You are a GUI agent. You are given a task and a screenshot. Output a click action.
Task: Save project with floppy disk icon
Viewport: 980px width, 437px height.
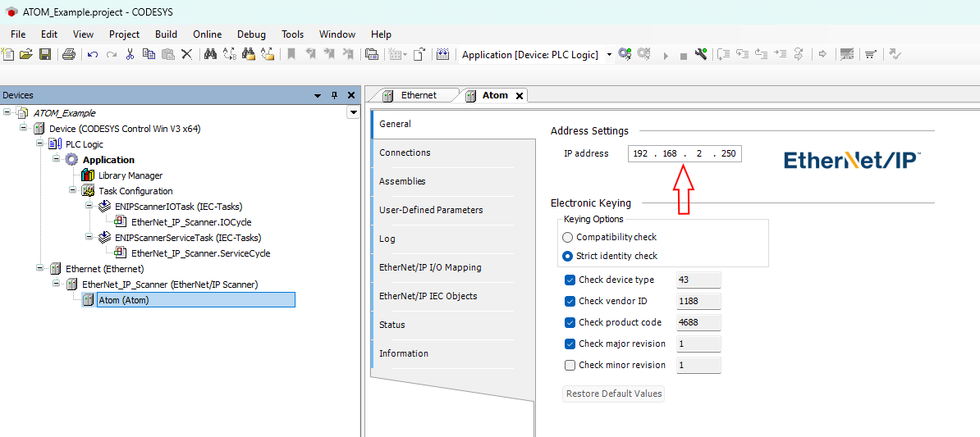click(x=45, y=54)
